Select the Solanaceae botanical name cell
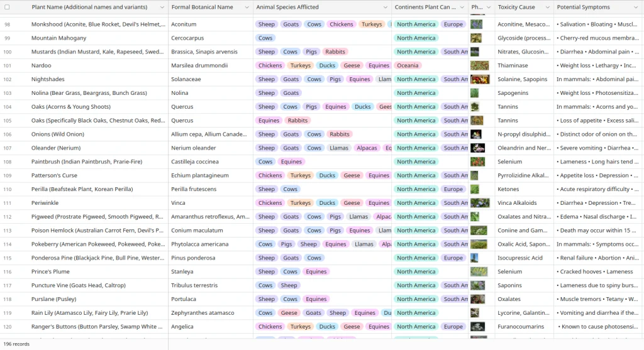 pyautogui.click(x=211, y=79)
